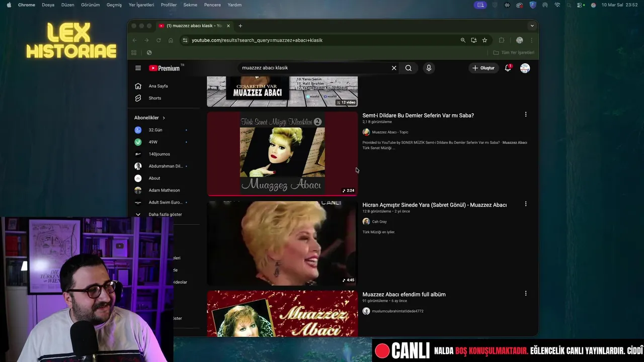
Task: Open the Yer İşaretleri menu
Action: (x=141, y=5)
